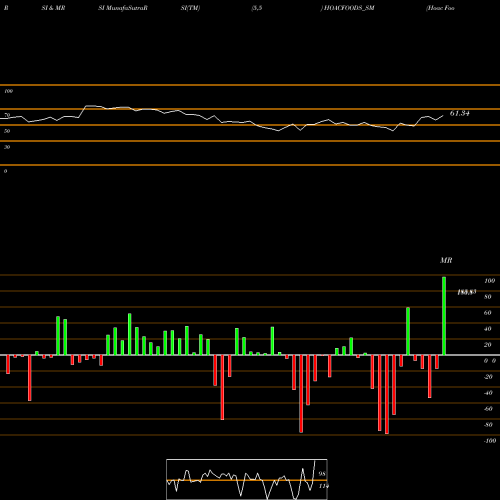500x500 pixels.
Task: Click the 'SI & MR' header label
Action: coord(53,8)
